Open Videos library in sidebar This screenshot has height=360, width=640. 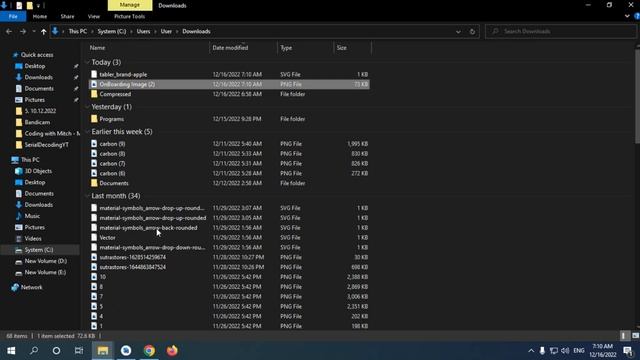click(33, 238)
